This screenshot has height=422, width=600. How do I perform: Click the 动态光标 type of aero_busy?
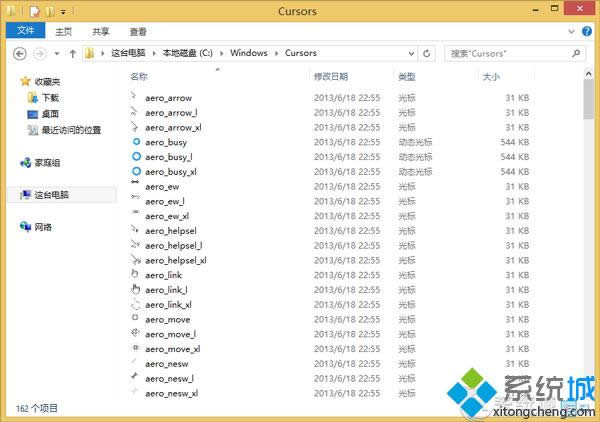click(x=415, y=142)
